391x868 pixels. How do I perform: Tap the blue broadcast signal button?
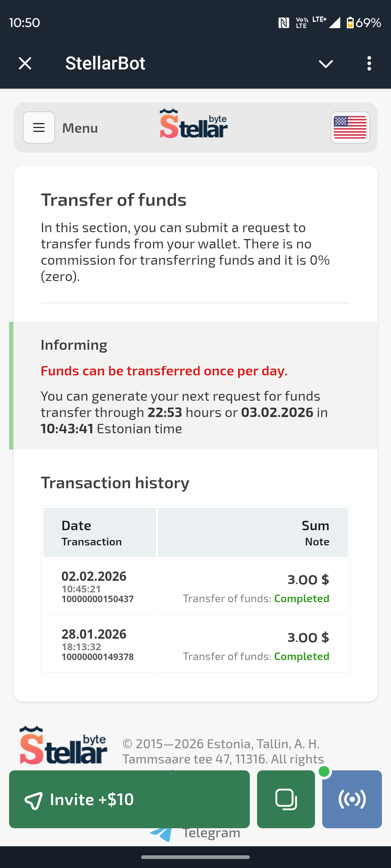(x=352, y=799)
